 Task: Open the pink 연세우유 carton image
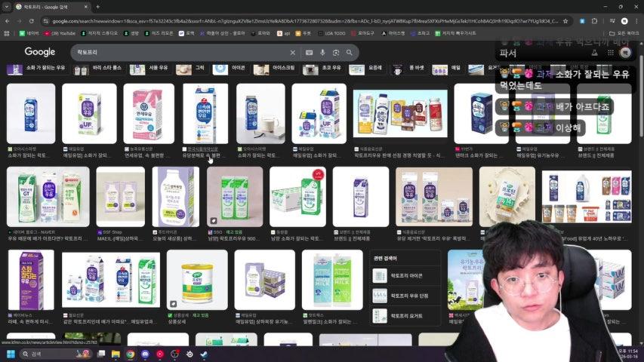coord(149,114)
